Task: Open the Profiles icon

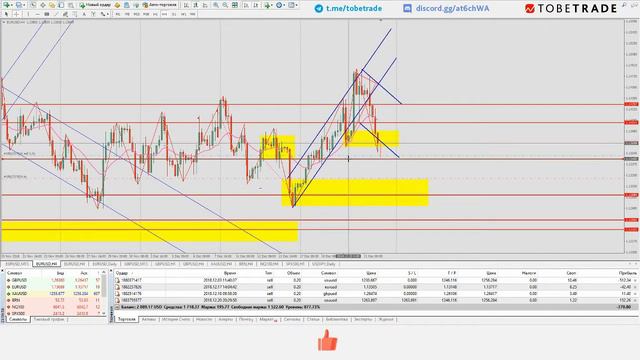Action: (x=19, y=5)
